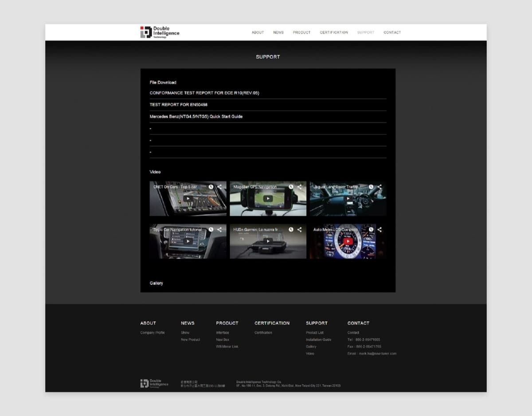
Task: Click CERTIFICATION heading in footer
Action: 272,323
